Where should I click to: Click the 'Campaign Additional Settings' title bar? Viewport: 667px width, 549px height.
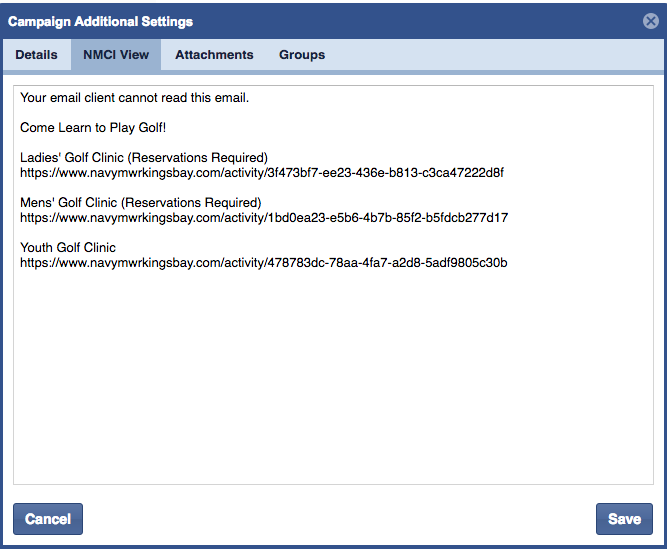[101, 21]
